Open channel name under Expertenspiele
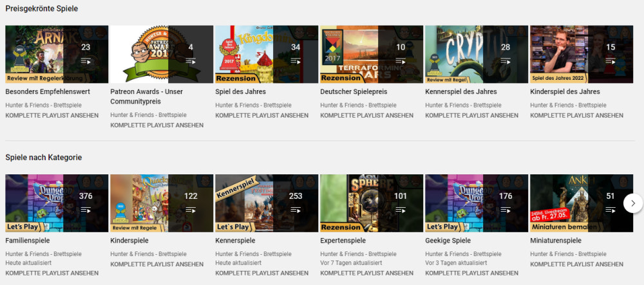644x285 pixels. coord(358,254)
